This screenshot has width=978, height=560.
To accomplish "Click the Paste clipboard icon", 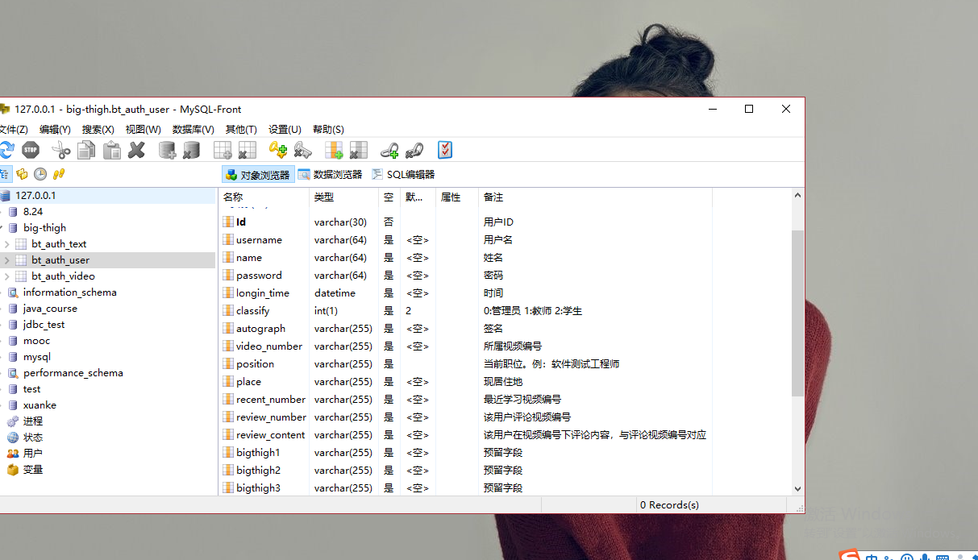I will (112, 150).
